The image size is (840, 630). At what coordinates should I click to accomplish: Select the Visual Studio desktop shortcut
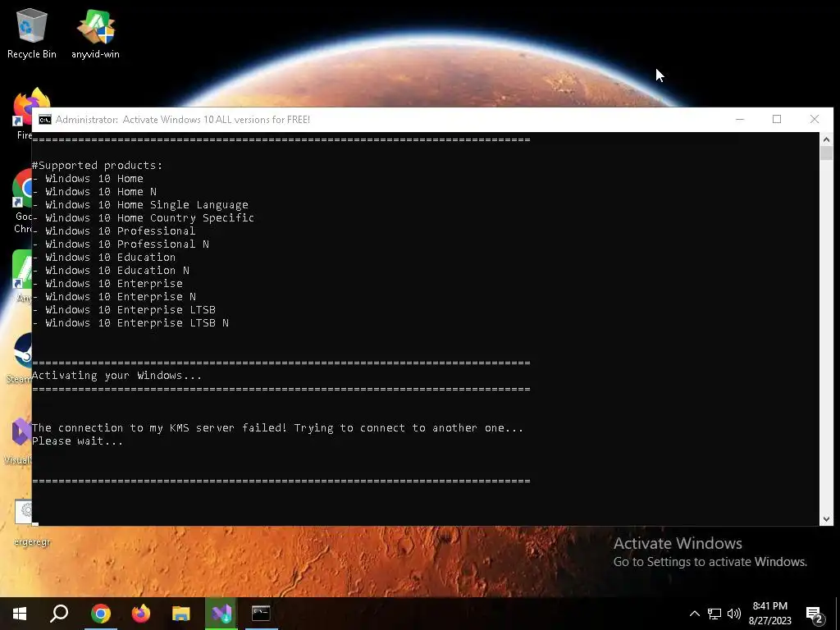(x=18, y=441)
